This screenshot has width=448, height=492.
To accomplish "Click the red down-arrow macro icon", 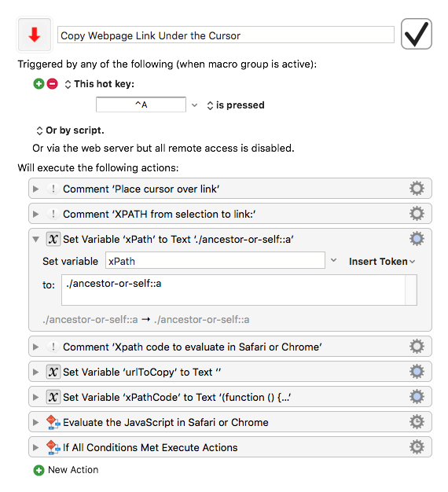I will (35, 35).
